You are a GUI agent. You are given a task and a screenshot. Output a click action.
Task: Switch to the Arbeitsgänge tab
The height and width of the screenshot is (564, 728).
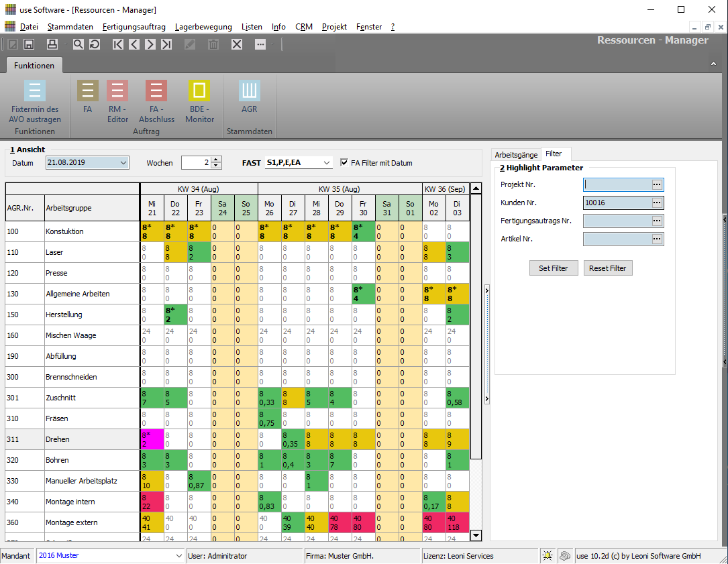click(x=516, y=154)
